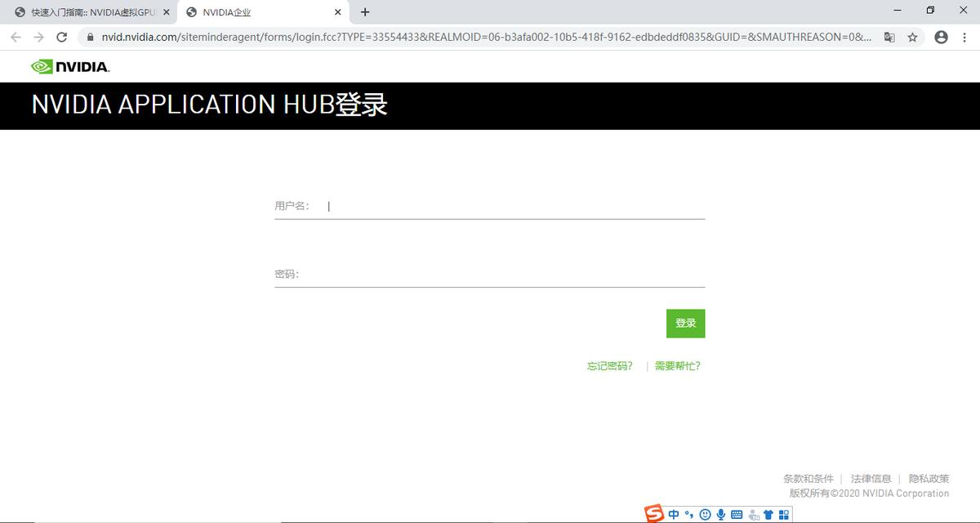Open the Chrome profile avatar icon
Viewport: 980px width, 523px height.
pos(941,37)
